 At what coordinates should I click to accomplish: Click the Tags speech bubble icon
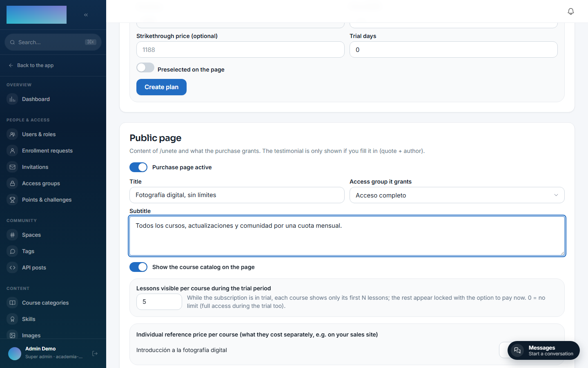[13, 251]
